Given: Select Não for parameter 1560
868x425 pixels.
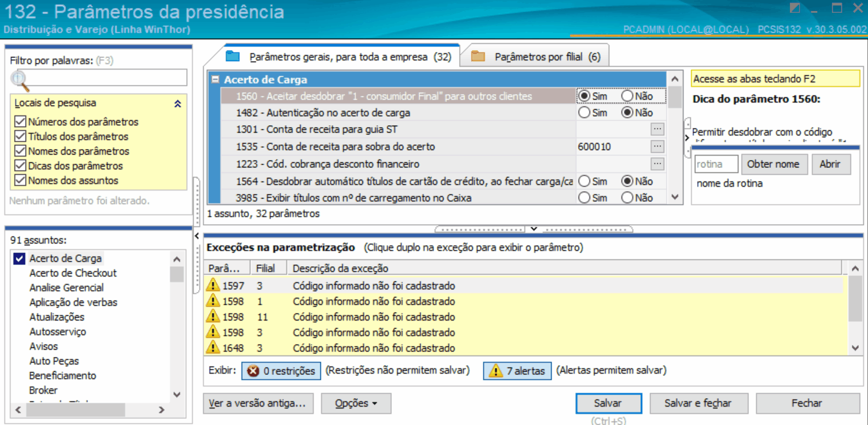Looking at the screenshot, I should (x=627, y=96).
